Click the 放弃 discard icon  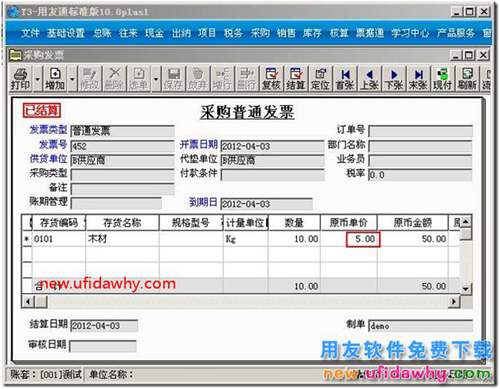(x=198, y=79)
